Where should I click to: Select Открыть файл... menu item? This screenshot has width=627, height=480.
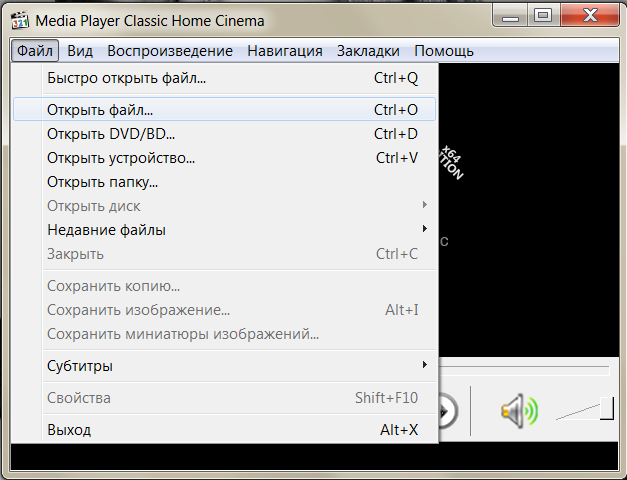coord(225,109)
